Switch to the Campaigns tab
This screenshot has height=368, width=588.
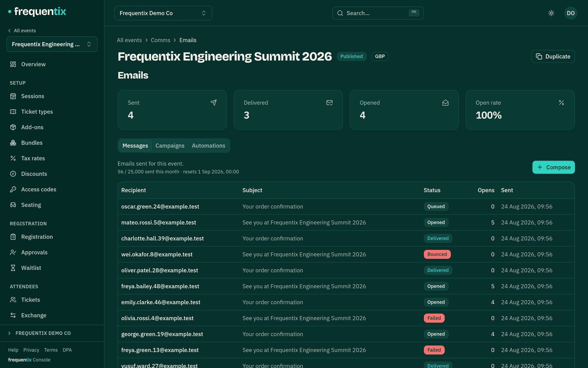[x=170, y=146]
